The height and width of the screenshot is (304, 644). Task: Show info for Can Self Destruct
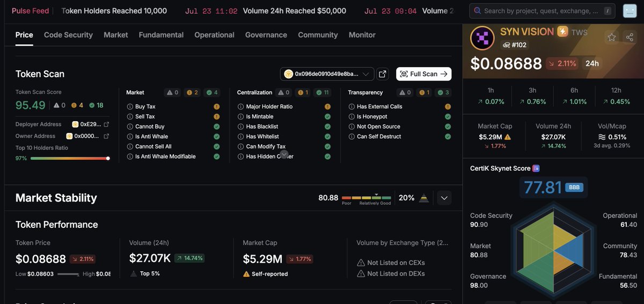click(352, 137)
